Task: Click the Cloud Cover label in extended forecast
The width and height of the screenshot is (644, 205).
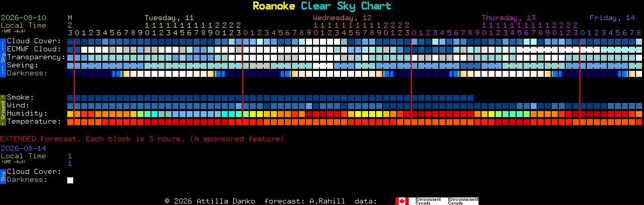Action: (x=34, y=172)
